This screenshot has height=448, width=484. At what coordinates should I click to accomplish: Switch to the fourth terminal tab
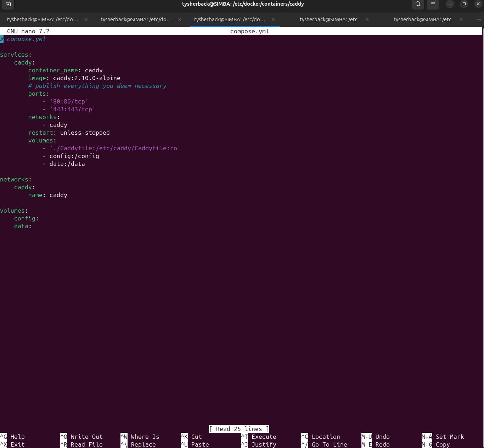pos(328,19)
